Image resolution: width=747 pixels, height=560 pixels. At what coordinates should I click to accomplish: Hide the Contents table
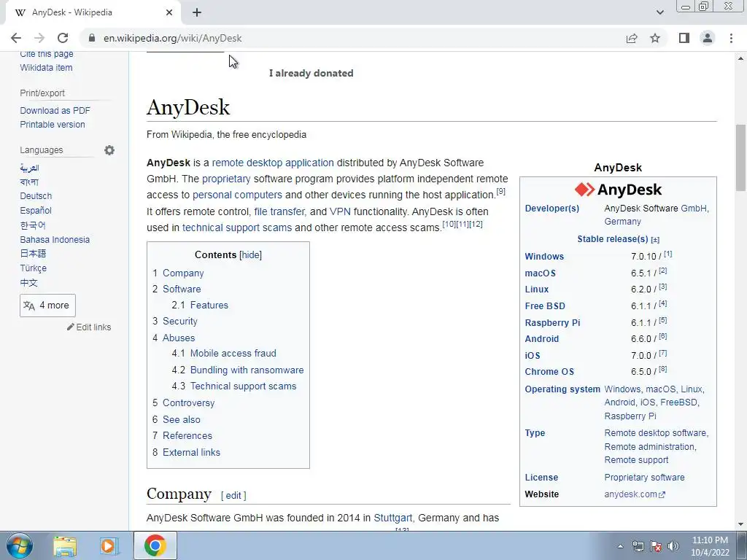tap(251, 254)
